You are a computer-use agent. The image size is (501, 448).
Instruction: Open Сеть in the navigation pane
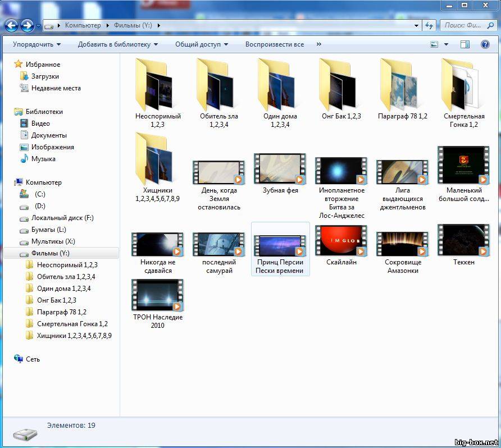33,359
